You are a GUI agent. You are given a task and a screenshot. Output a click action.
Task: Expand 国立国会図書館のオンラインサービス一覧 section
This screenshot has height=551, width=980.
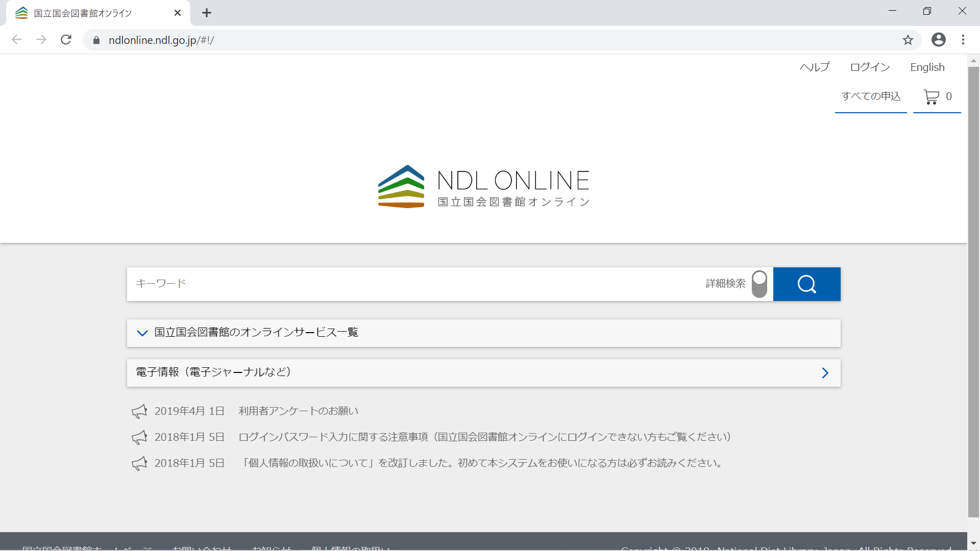(483, 333)
